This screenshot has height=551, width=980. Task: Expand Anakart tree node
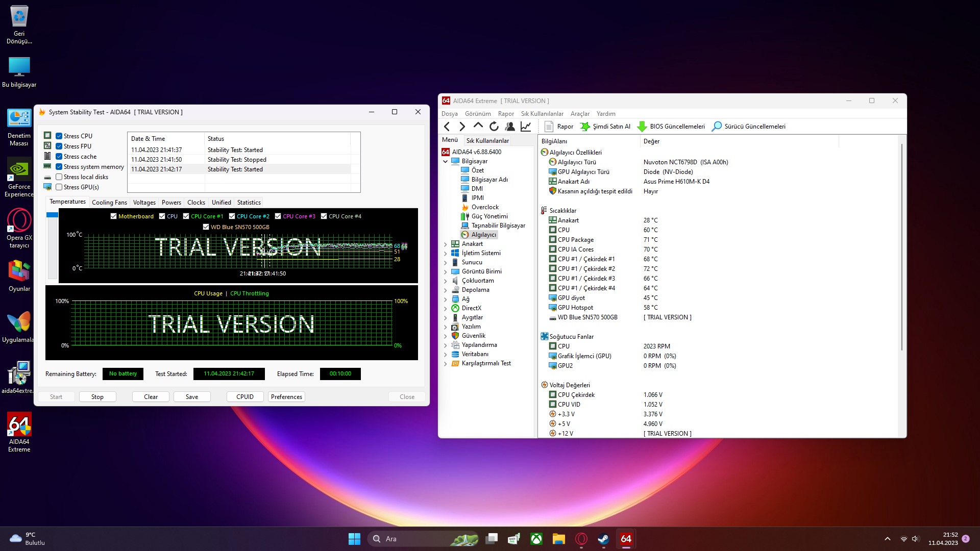tap(445, 244)
